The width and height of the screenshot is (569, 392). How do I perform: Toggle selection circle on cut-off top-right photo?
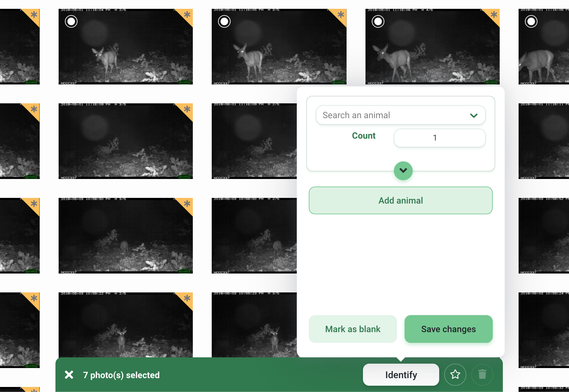531,21
